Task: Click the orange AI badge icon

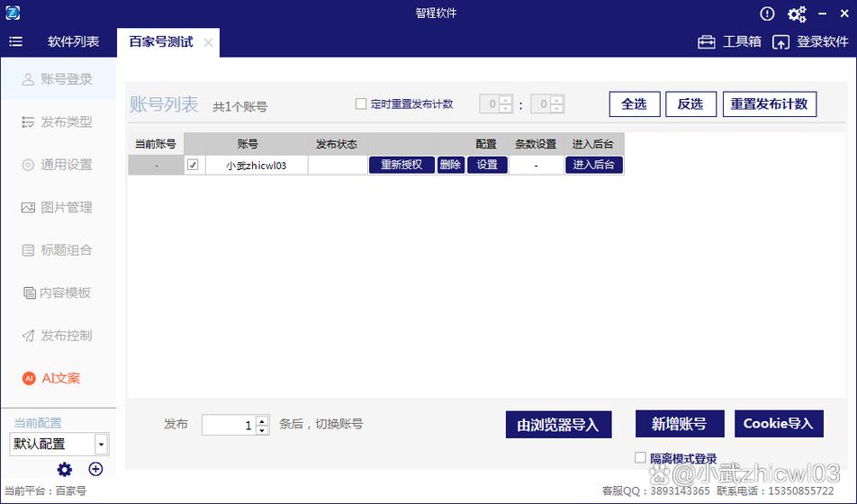Action: coord(29,378)
